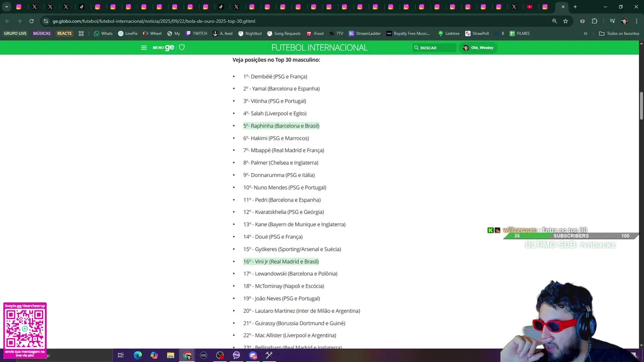The width and height of the screenshot is (644, 362).
Task: Switch to Chrome in the taskbar
Action: coord(187,355)
